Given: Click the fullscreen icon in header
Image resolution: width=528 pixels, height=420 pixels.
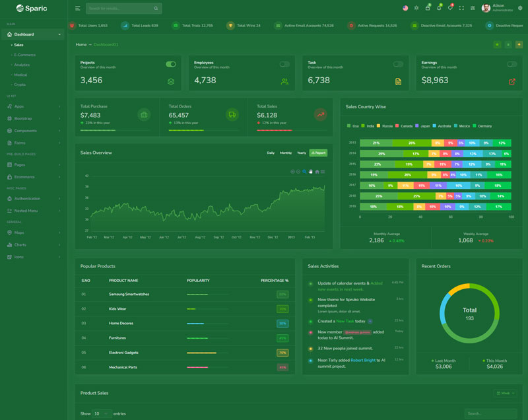Looking at the screenshot, I should [x=461, y=8].
